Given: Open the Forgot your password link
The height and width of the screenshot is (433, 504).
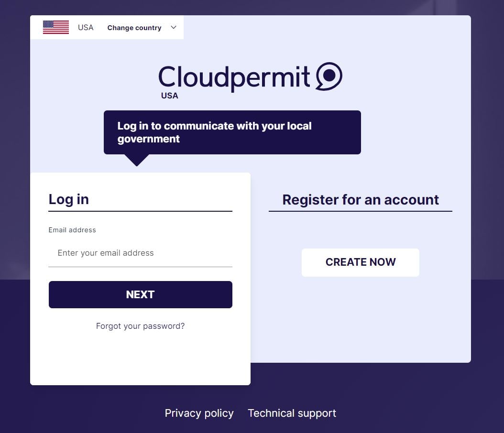Looking at the screenshot, I should pyautogui.click(x=140, y=325).
